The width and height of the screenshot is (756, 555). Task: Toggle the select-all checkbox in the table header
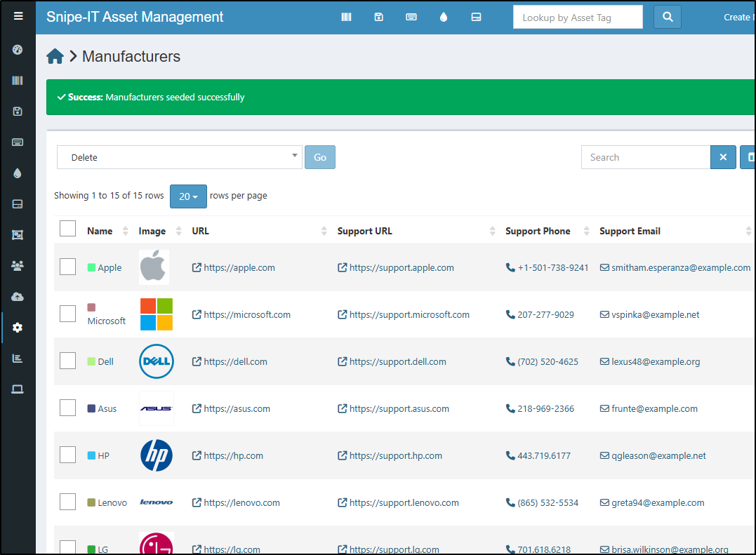[x=67, y=229]
